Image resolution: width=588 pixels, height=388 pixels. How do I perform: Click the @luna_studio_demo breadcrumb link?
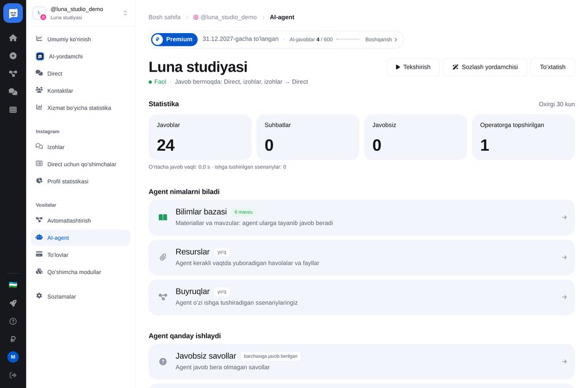coord(225,17)
